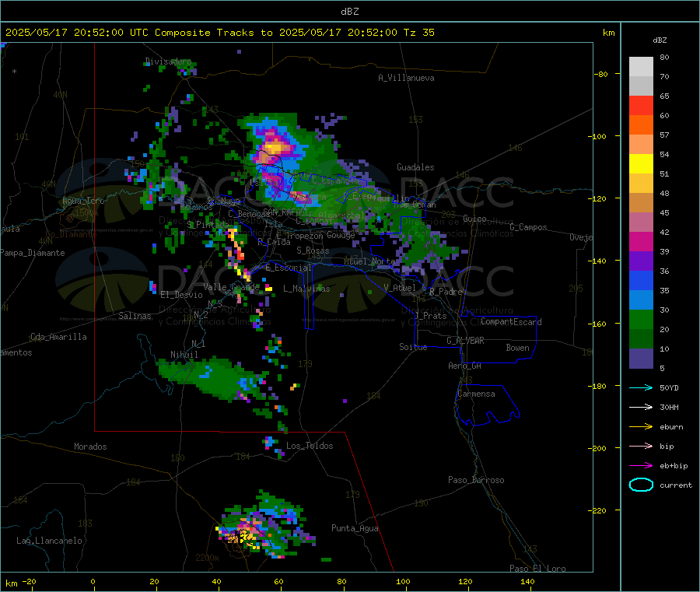This screenshot has width=700, height=592.
Task: Click the eburn yellow arrow legend icon
Action: pos(641,427)
